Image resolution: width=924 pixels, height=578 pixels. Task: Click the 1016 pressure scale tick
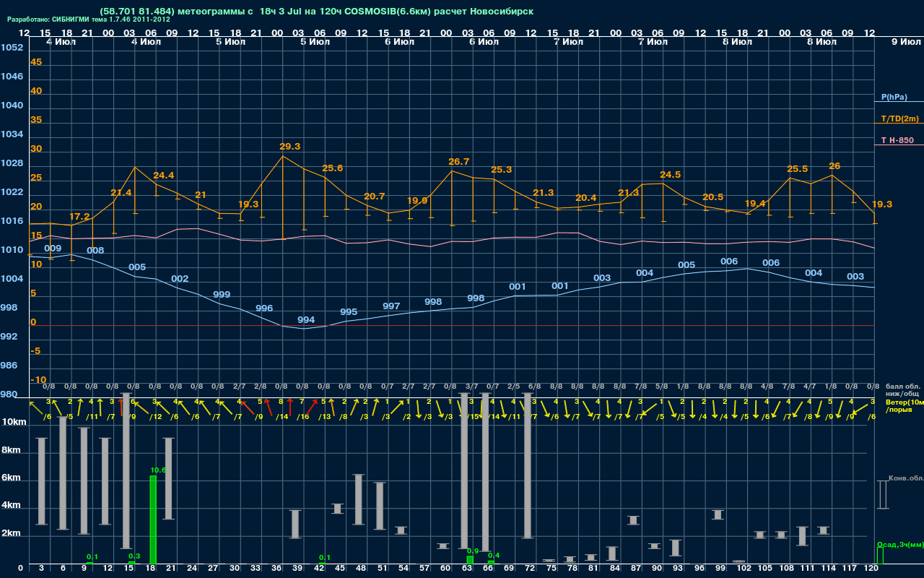12,221
